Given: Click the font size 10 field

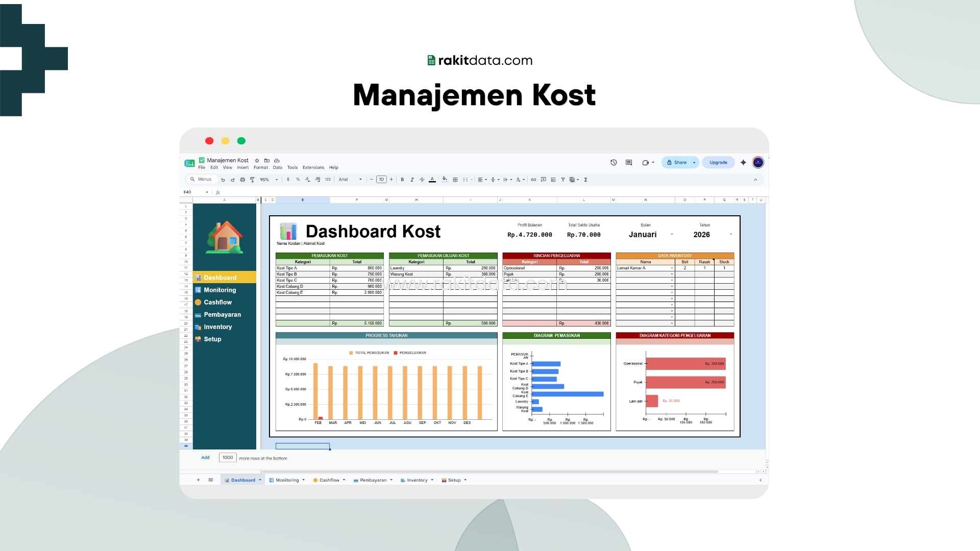Looking at the screenshot, I should (381, 180).
